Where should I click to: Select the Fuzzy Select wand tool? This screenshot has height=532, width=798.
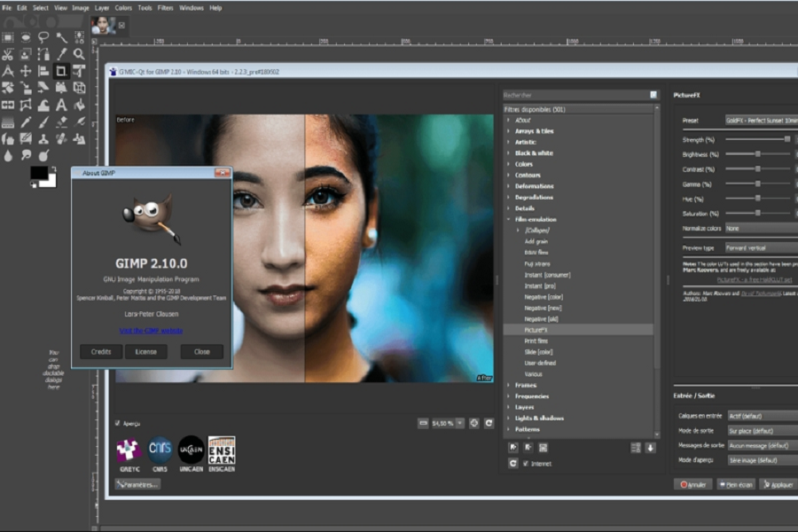[61, 37]
